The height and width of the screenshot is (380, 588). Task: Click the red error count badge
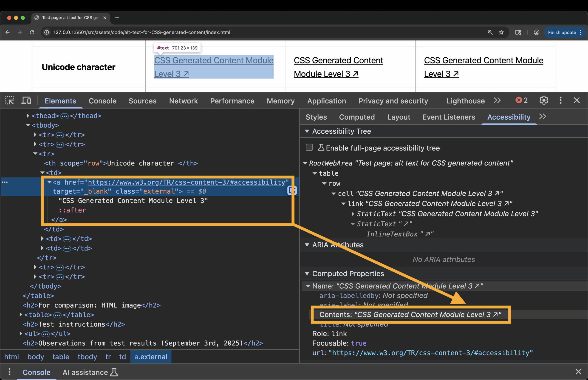click(521, 100)
